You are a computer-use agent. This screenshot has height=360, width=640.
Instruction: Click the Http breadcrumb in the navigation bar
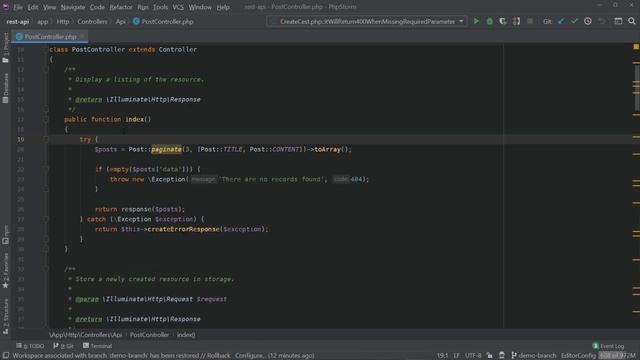click(62, 22)
